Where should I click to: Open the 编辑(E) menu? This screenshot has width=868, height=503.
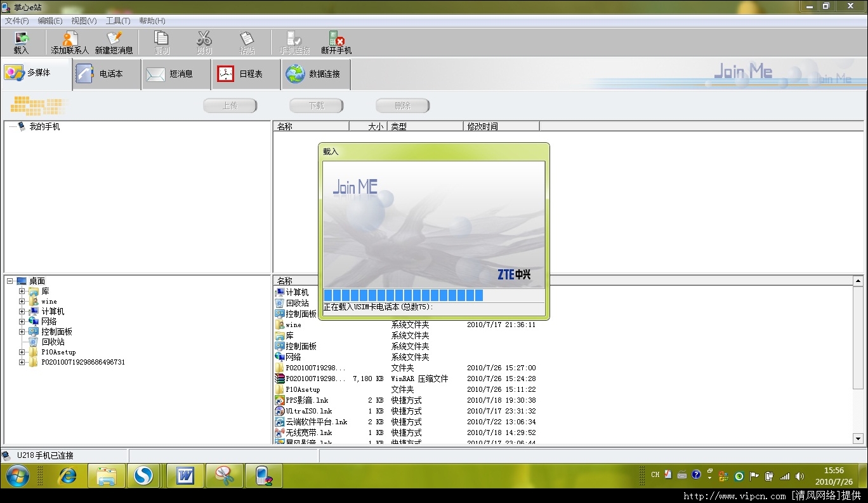(50, 21)
